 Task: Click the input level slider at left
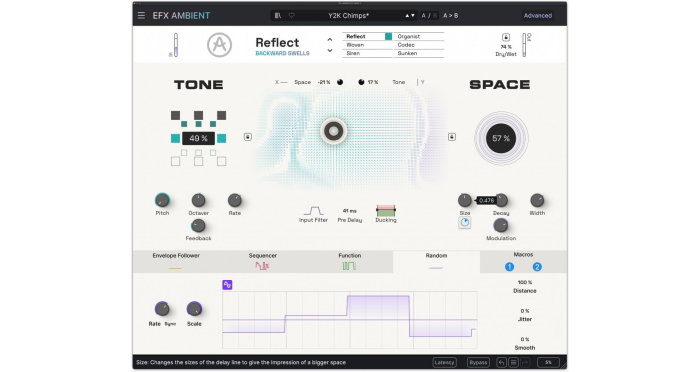(175, 45)
